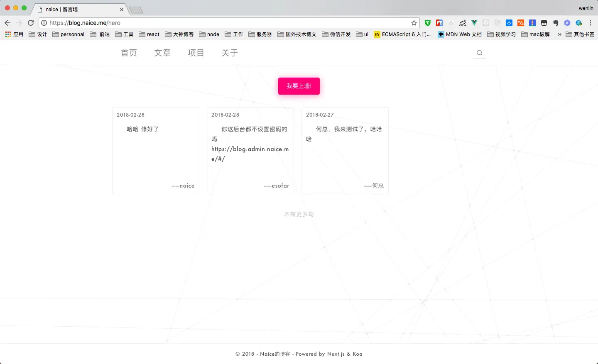
Task: Click the ——naice signature
Action: coord(183,186)
